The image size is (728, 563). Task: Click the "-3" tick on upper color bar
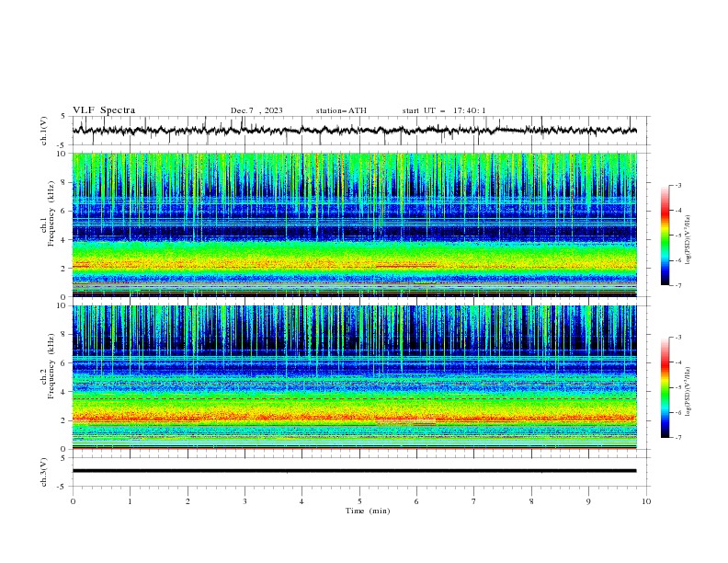click(678, 185)
